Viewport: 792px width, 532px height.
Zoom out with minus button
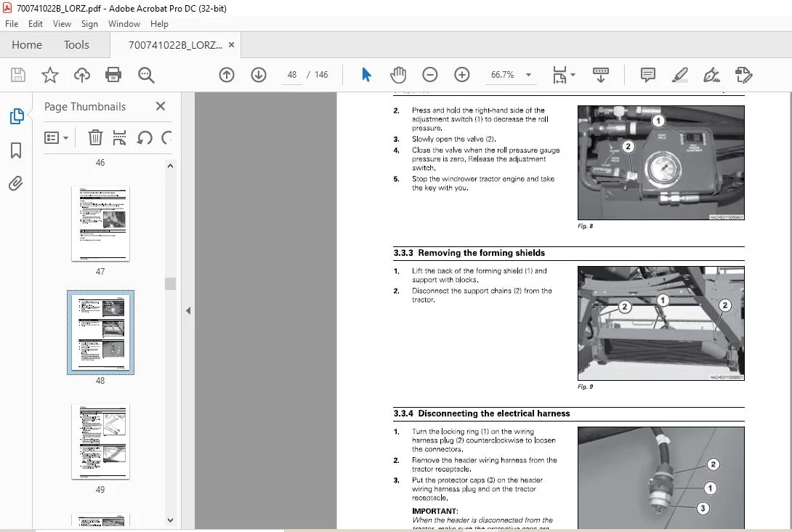point(430,75)
